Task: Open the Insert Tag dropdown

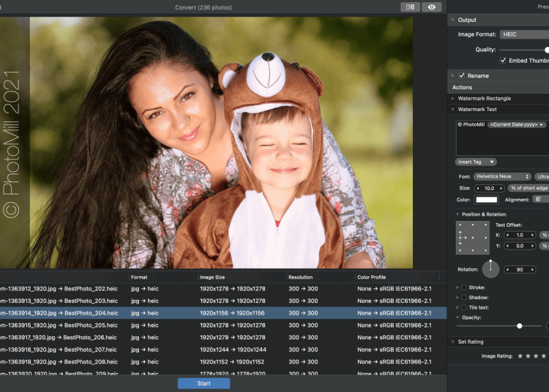Action: point(476,162)
